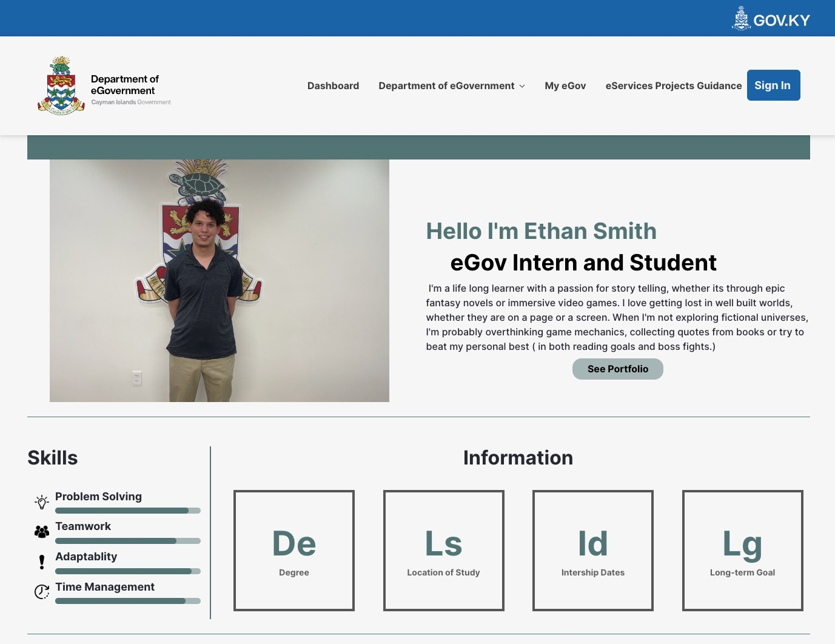The image size is (835, 644).
Task: Open the Dashboard nav item
Action: [333, 86]
